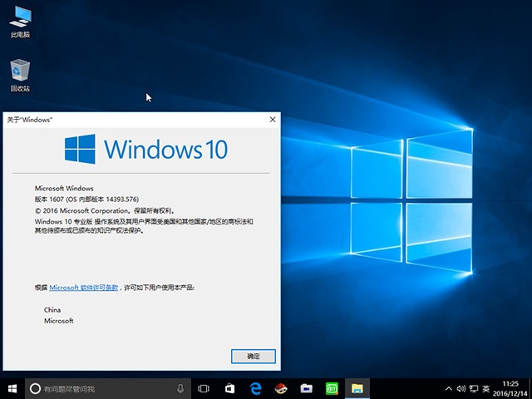
Task: Switch to File Explorer on taskbar
Action: coord(357,388)
